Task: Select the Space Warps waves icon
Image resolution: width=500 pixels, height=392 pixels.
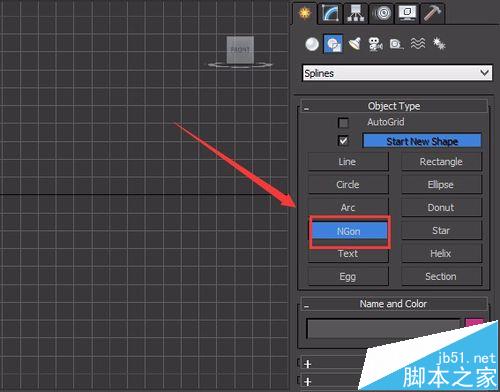Action: pyautogui.click(x=418, y=44)
